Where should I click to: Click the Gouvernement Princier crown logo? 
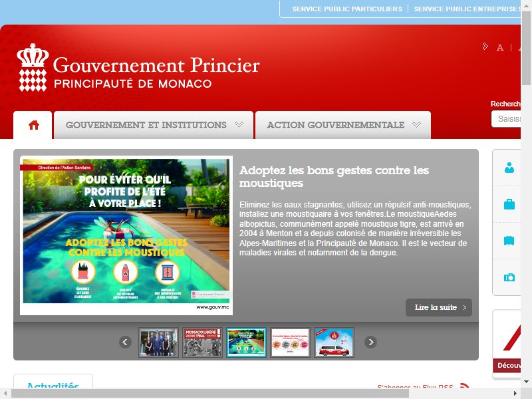[33, 68]
